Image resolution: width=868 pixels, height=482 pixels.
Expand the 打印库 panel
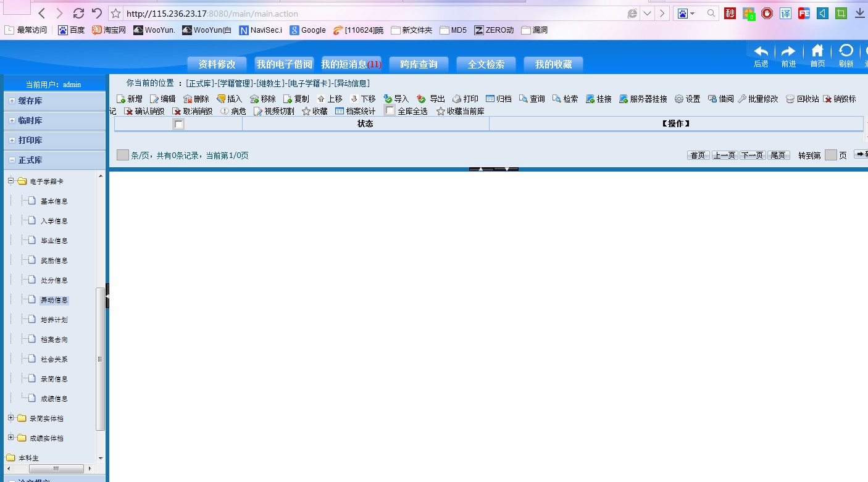[12, 140]
